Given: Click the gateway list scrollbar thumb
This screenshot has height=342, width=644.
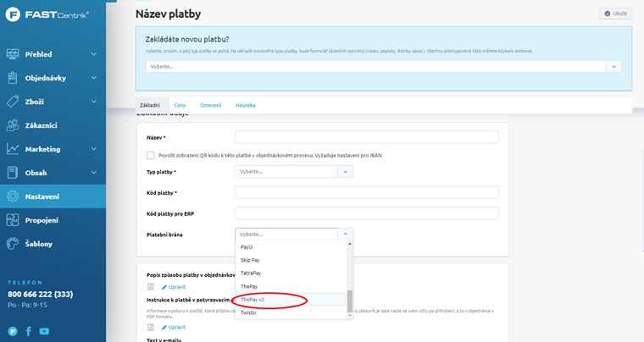Looking at the screenshot, I should (350, 301).
